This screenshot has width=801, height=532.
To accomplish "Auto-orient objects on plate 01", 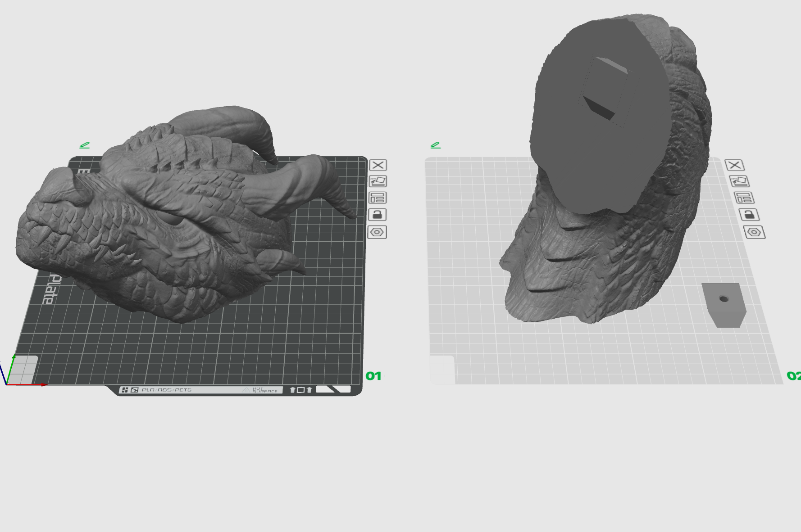I will coord(378,181).
